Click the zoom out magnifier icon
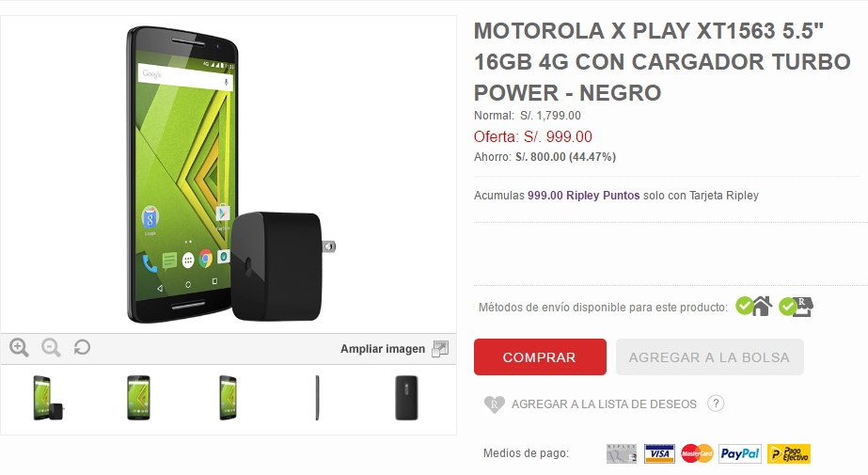The width and height of the screenshot is (868, 475). click(51, 348)
